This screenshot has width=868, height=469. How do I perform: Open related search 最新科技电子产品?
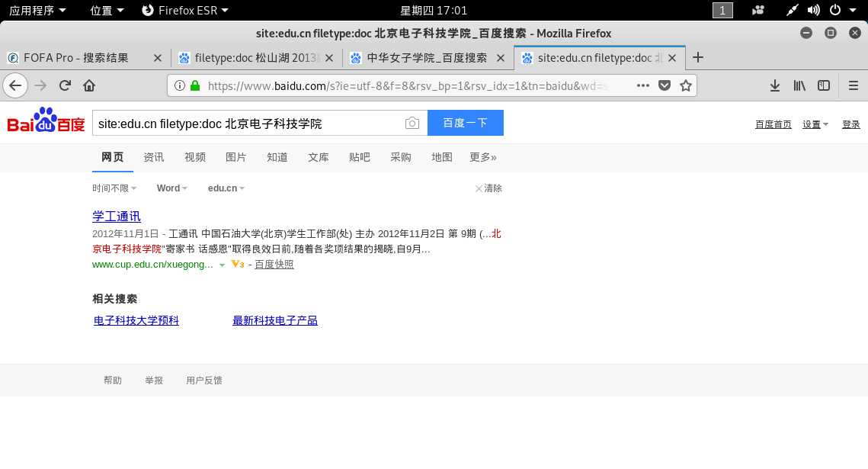[x=275, y=320]
